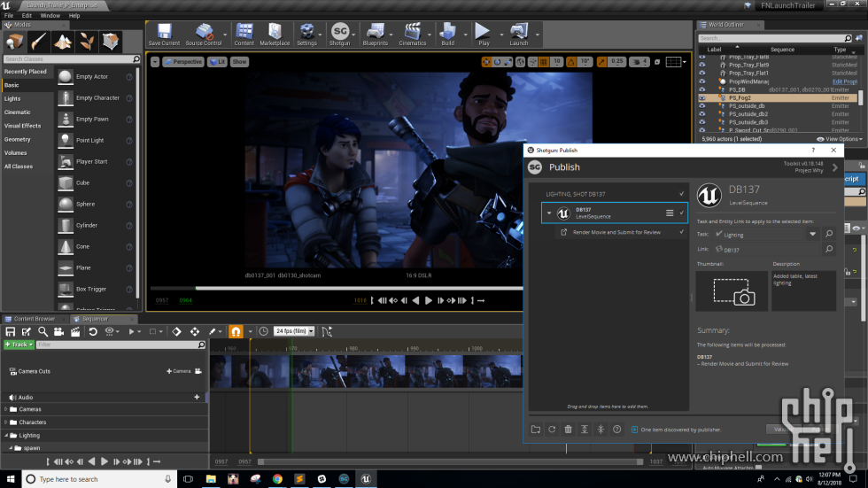Click the thumbnail camera capture area
This screenshot has width=868, height=488.
pos(732,291)
